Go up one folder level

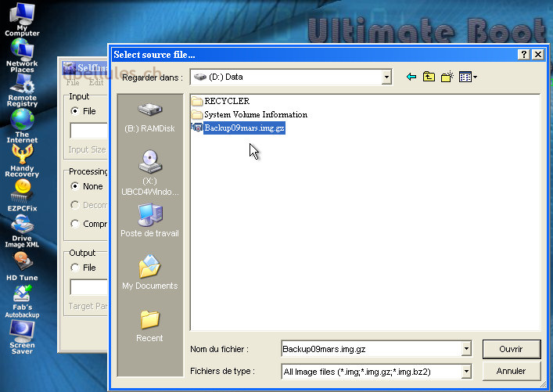pos(429,77)
